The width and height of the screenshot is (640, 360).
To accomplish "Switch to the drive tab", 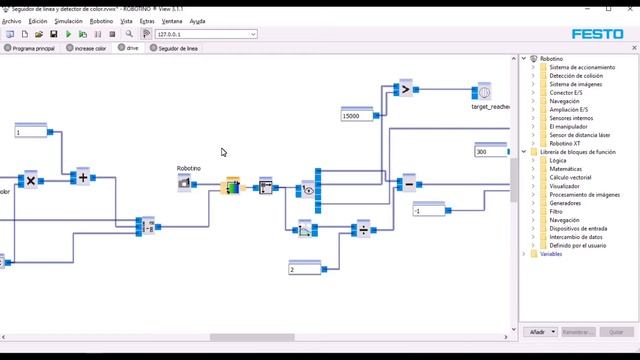I will point(128,48).
